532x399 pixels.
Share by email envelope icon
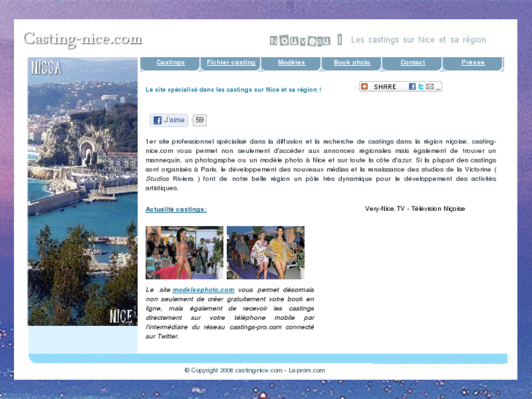tap(430, 86)
